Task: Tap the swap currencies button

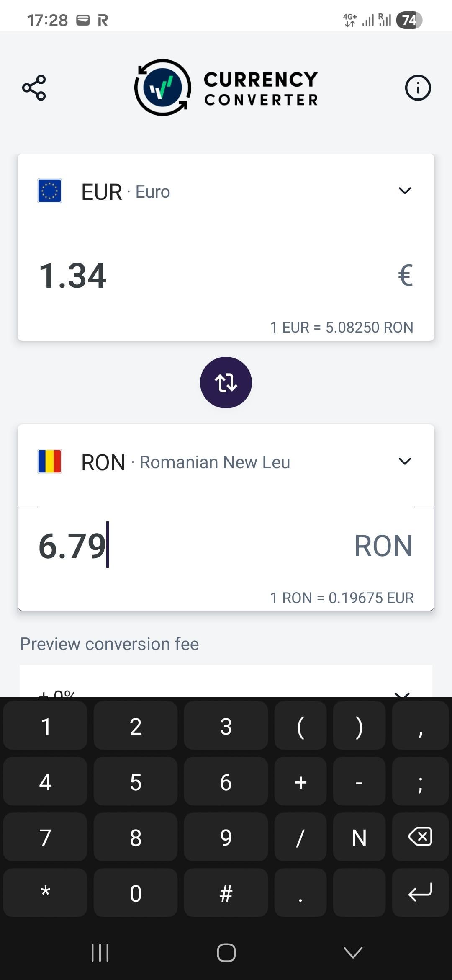Action: [x=226, y=382]
